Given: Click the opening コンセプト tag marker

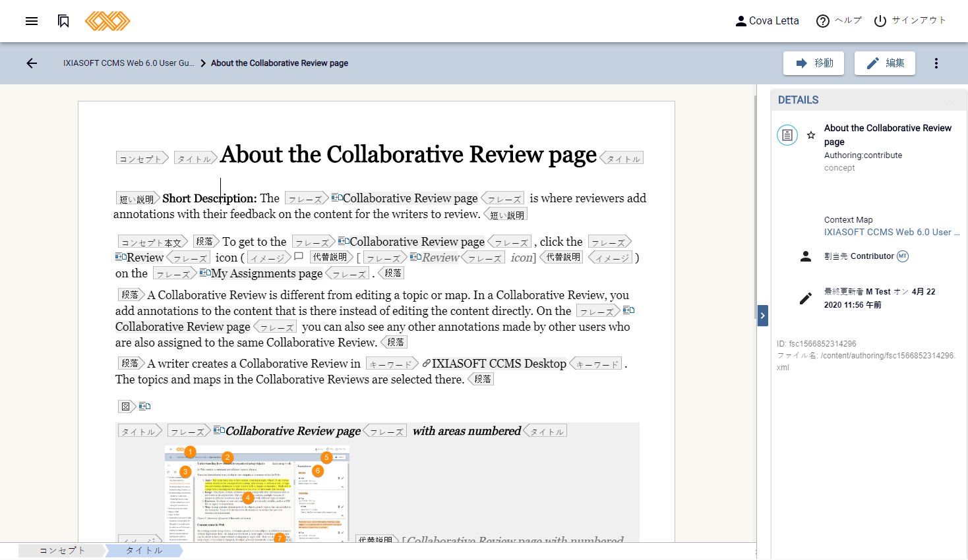Looking at the screenshot, I should tap(142, 158).
